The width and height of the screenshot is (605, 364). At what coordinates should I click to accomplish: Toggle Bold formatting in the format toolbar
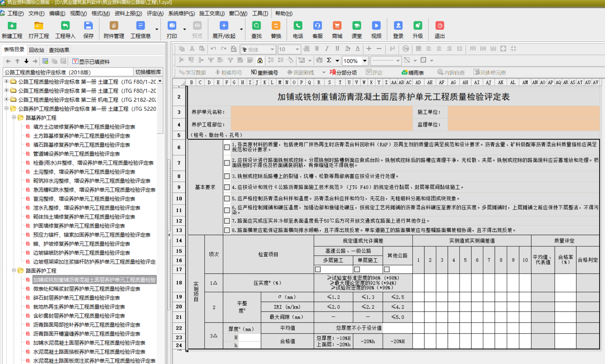(317, 49)
